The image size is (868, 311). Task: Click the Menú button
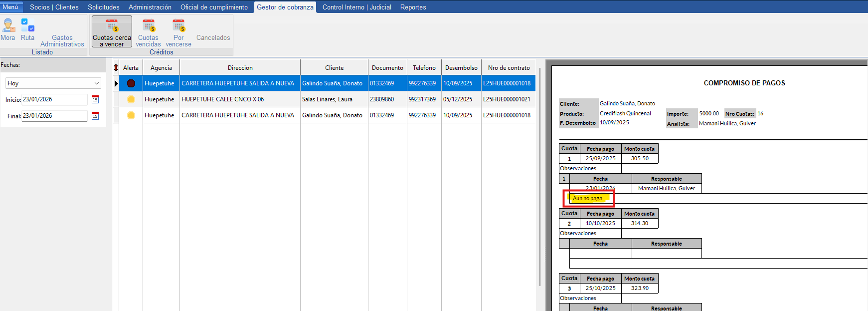click(x=10, y=7)
